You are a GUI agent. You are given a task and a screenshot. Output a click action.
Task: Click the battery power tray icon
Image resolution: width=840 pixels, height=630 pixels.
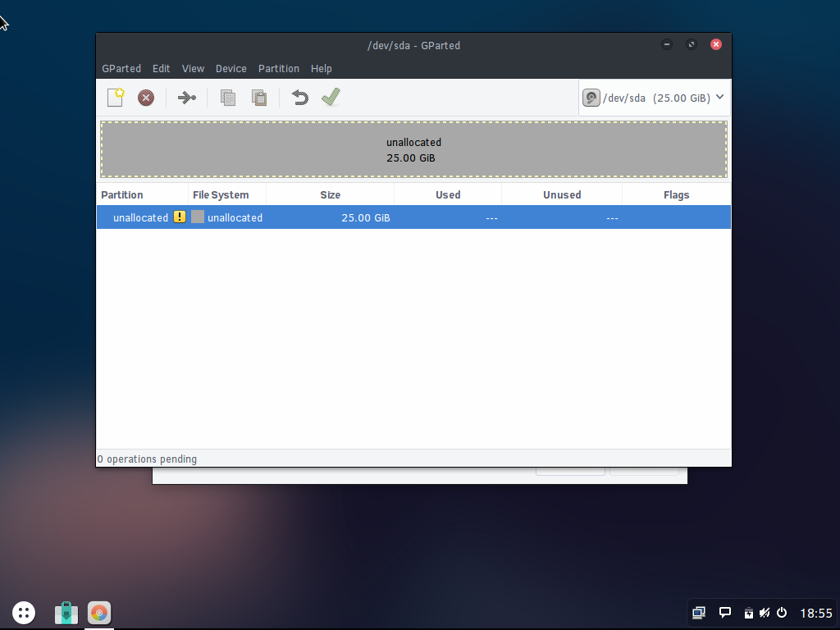tap(749, 612)
